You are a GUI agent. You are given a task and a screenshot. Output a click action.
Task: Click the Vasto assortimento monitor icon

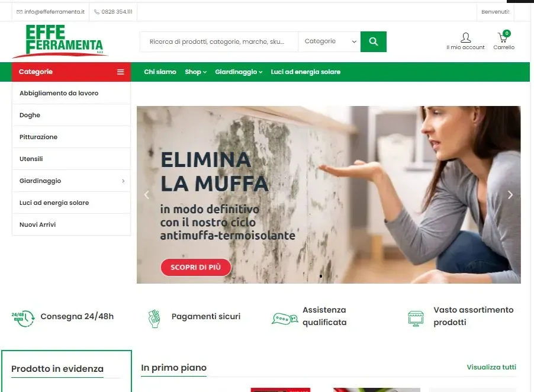coord(416,319)
